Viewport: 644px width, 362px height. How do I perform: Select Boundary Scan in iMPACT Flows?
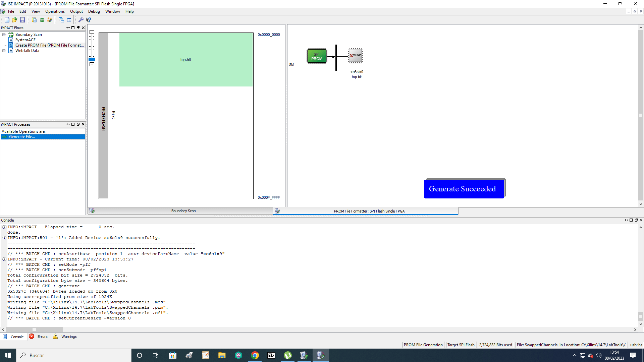pyautogui.click(x=29, y=35)
